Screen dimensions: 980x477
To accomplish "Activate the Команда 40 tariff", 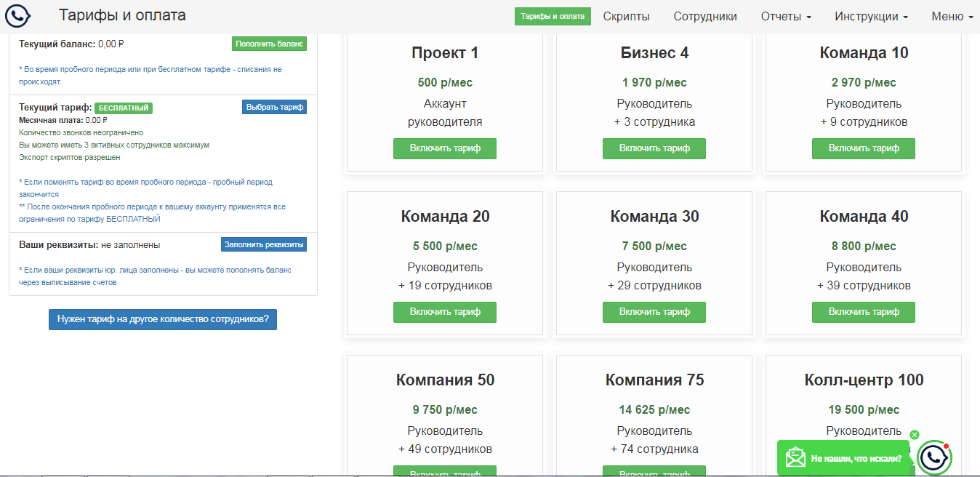I will tap(864, 312).
